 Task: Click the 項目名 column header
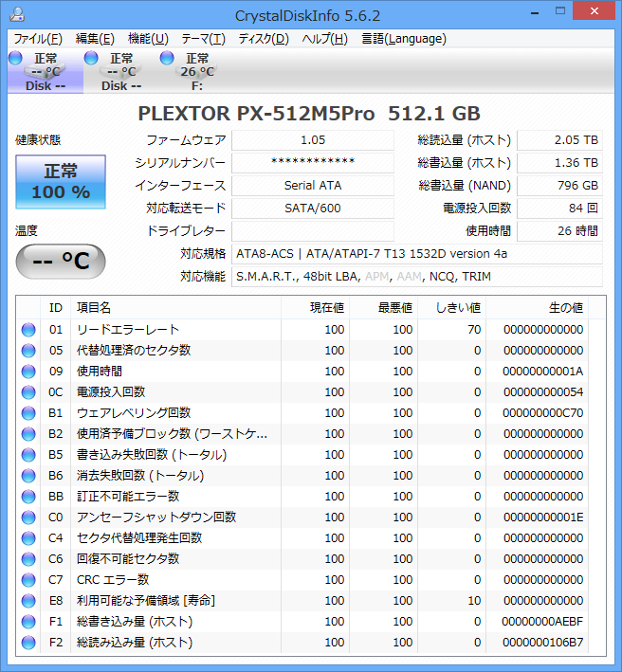click(x=175, y=308)
